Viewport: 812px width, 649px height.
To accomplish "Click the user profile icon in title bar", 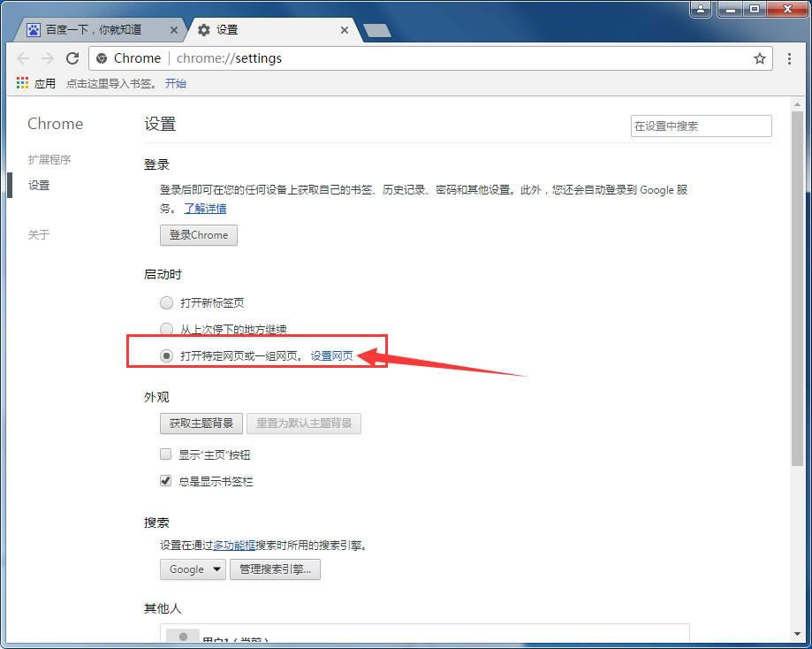I will tap(700, 9).
